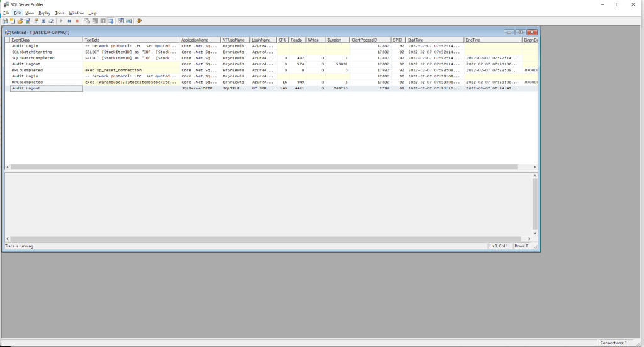
Task: Stop the running trace with red square
Action: [77, 21]
